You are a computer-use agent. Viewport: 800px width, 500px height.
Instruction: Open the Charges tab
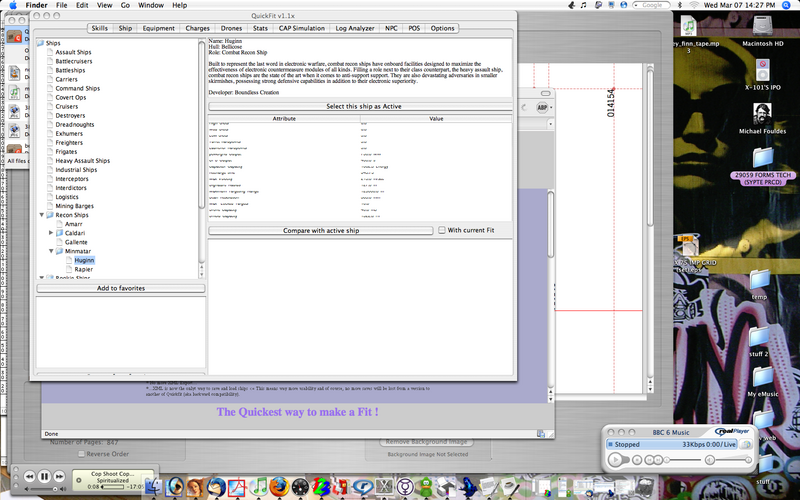[x=197, y=28]
